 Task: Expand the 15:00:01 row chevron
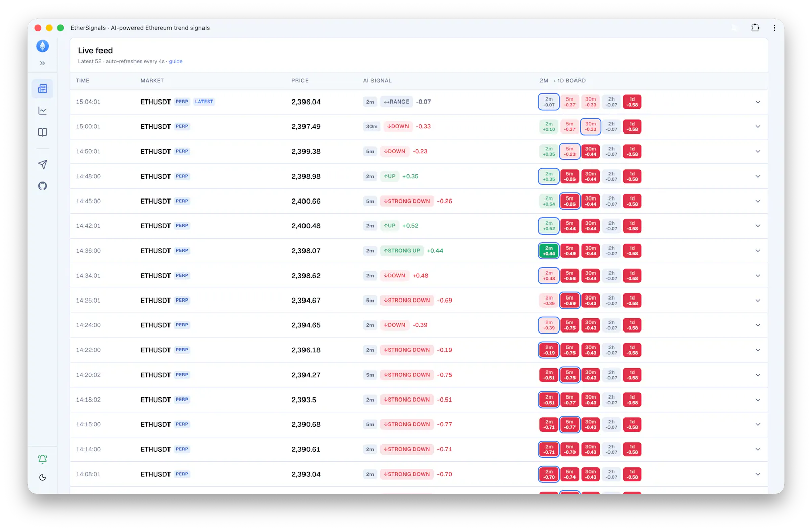pos(758,127)
